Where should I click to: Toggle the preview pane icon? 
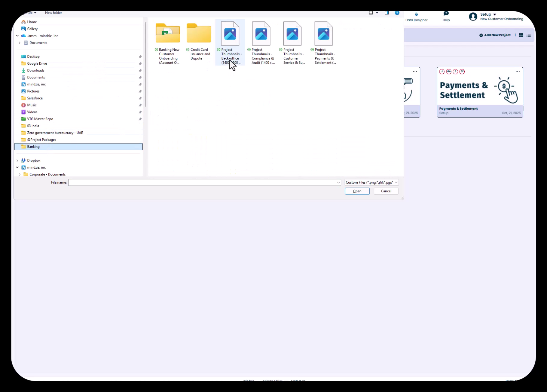[x=387, y=13]
